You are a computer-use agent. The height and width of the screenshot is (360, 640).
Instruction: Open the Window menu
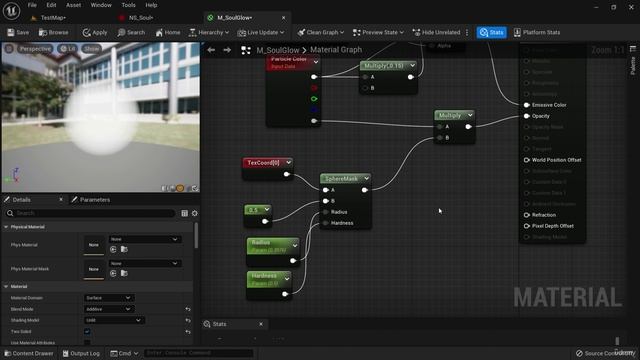pos(101,5)
